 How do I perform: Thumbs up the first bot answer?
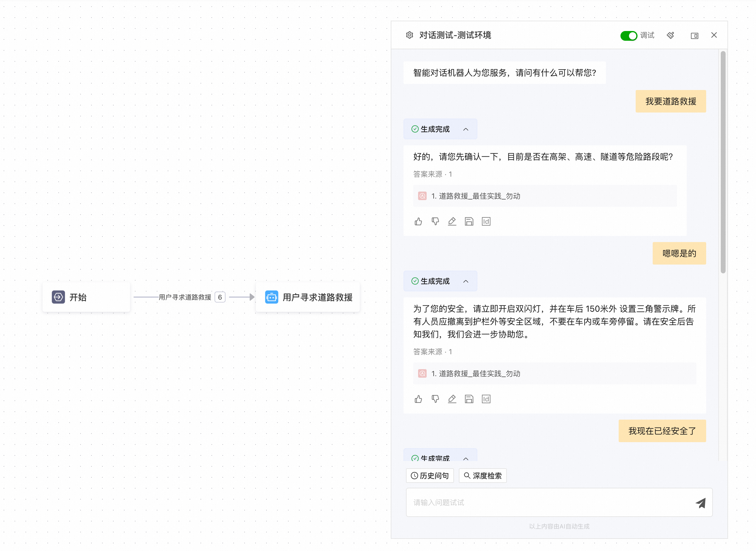click(x=418, y=221)
